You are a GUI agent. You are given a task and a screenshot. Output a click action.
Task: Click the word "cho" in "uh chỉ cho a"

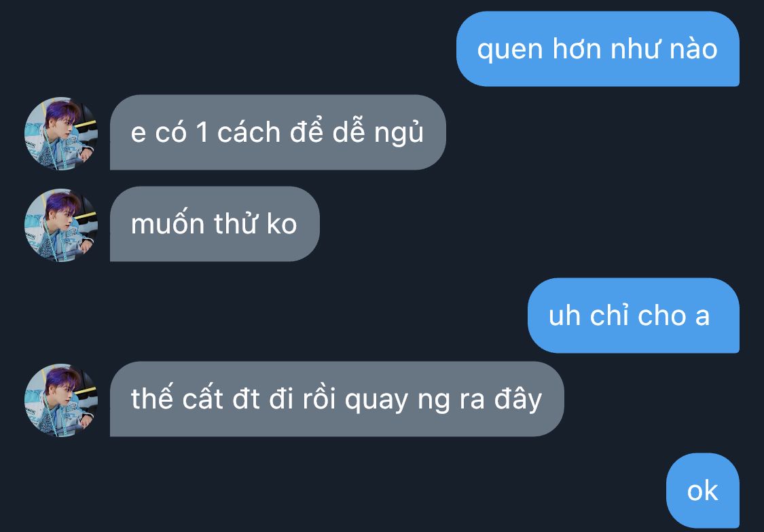point(662,316)
